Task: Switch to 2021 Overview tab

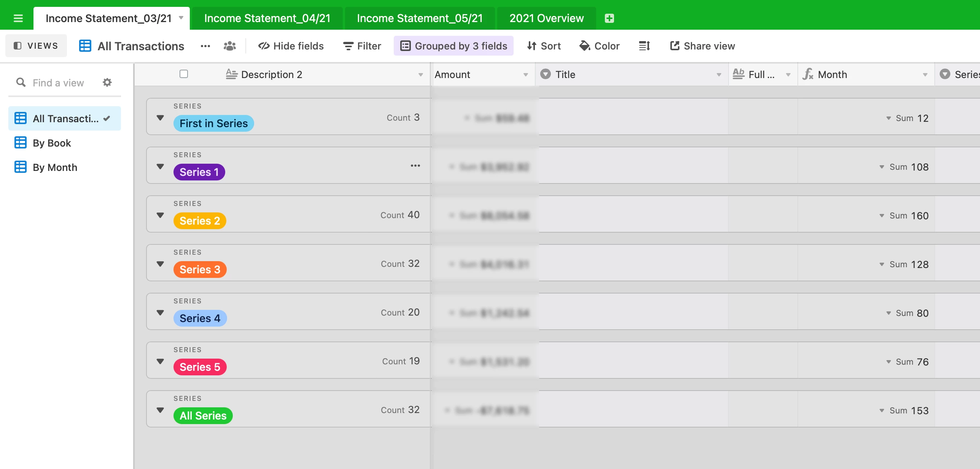Action: click(546, 18)
